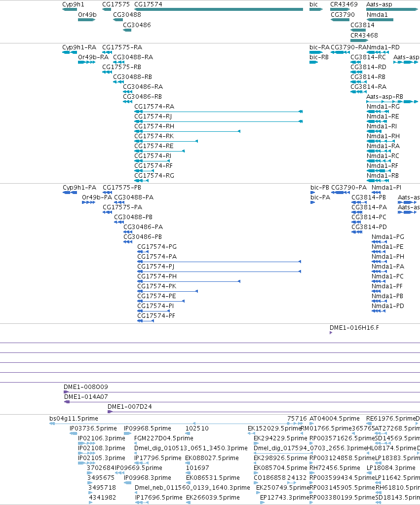Viewport: 420px width, 505px height.
Task: Click the bic gene feature
Action: tap(316, 9)
